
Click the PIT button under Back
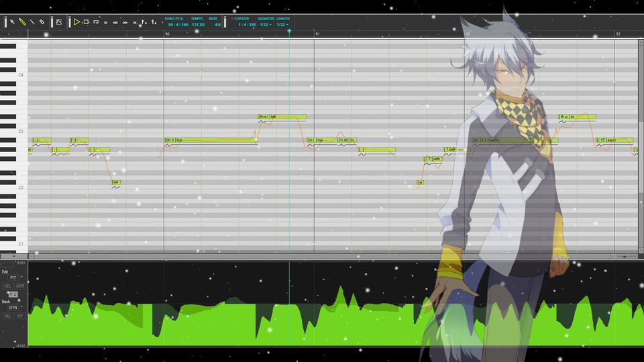(x=19, y=316)
